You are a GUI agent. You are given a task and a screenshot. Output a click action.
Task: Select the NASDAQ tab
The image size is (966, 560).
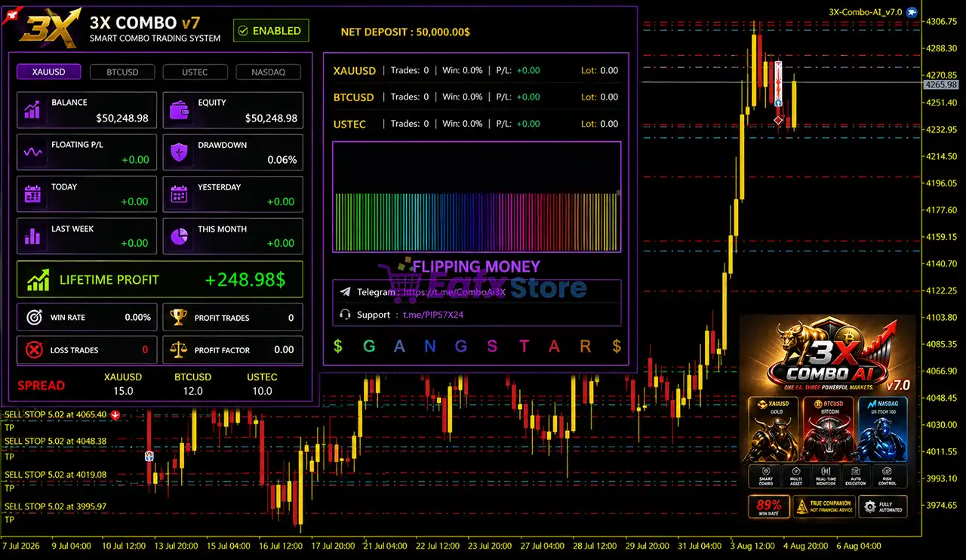tap(268, 72)
